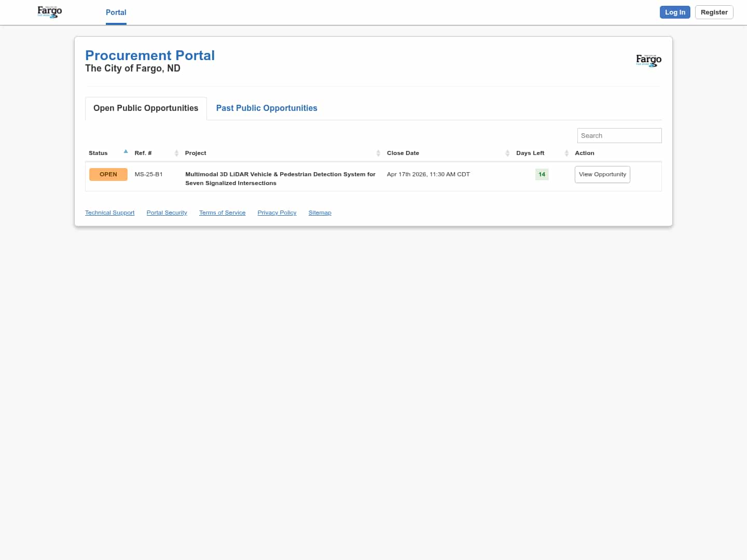Click the Fargo logo beside portal title
Image resolution: width=747 pixels, height=560 pixels.
(648, 60)
